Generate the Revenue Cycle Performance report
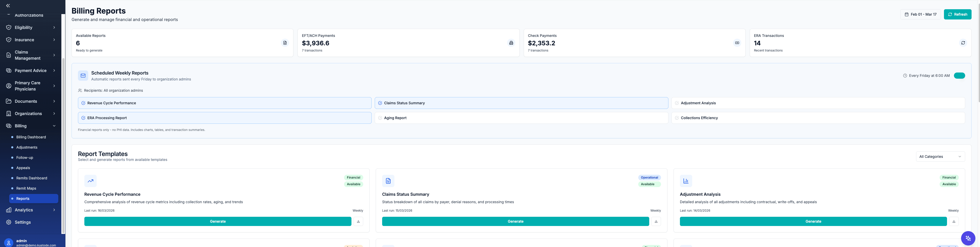Screen dimensions: 980x247 pyautogui.click(x=218, y=221)
